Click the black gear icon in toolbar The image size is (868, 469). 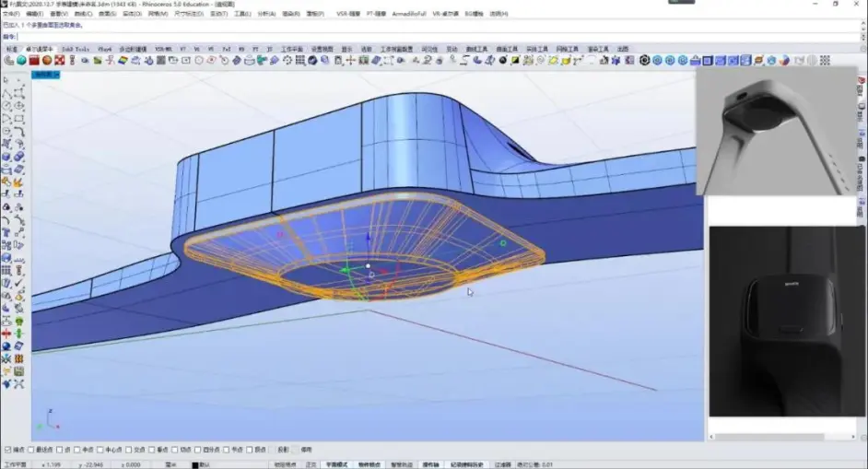click(644, 61)
